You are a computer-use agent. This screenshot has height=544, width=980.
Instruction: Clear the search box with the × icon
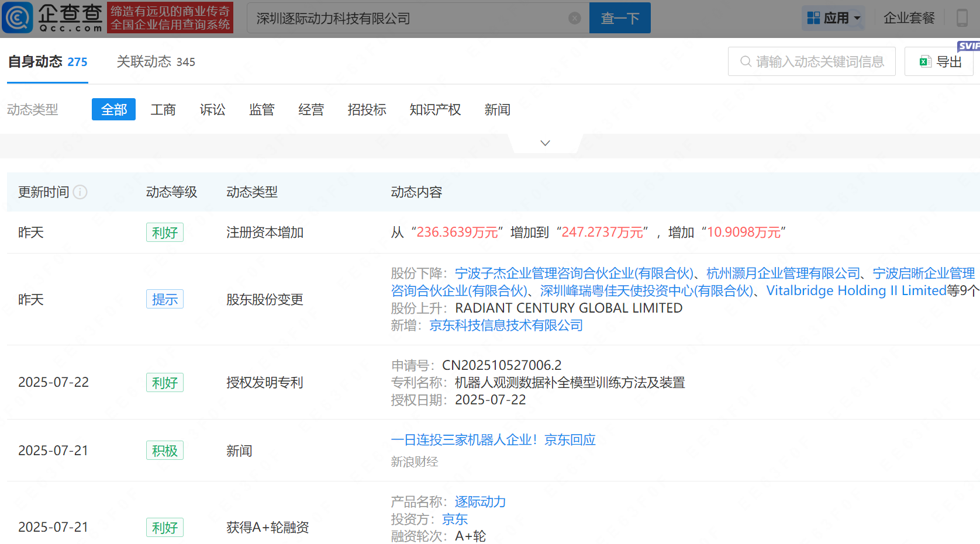click(x=575, y=18)
